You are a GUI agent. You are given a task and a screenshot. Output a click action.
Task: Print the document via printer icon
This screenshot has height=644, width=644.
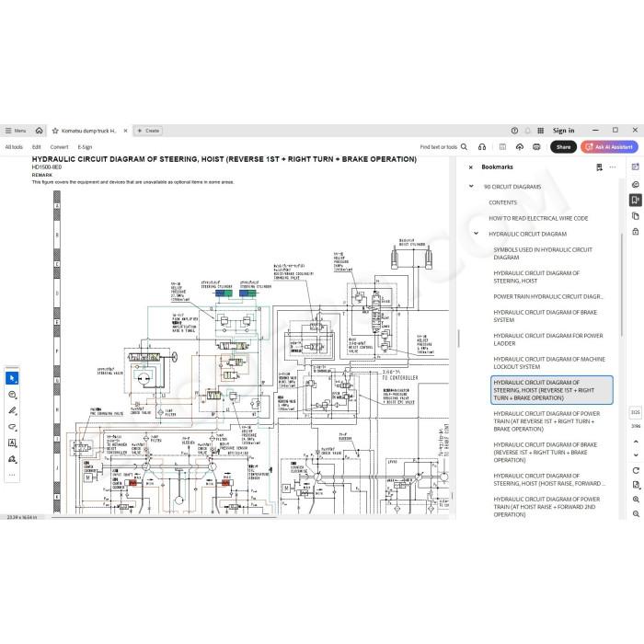coord(536,146)
